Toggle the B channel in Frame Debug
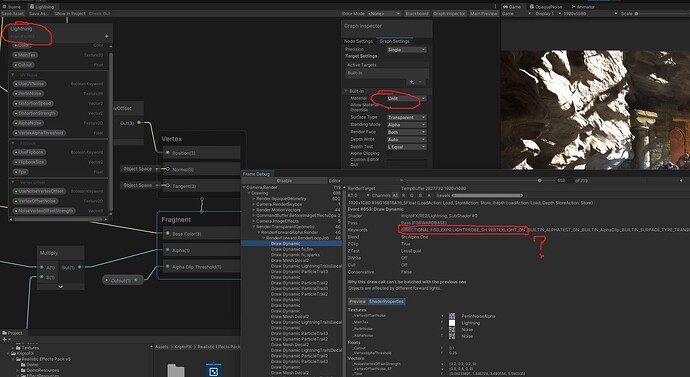The height and width of the screenshot is (377, 690). 420,195
